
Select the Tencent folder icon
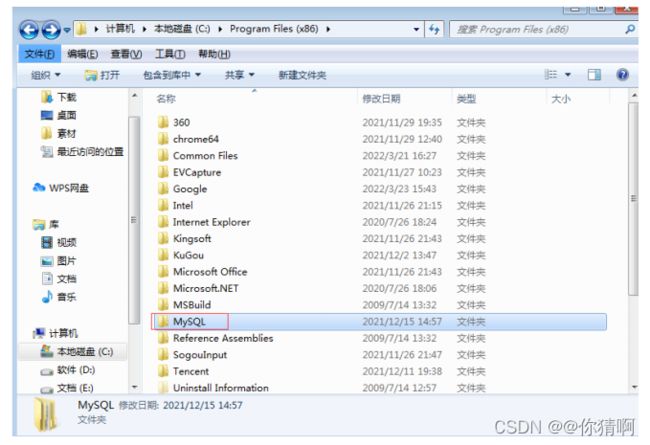tap(163, 371)
